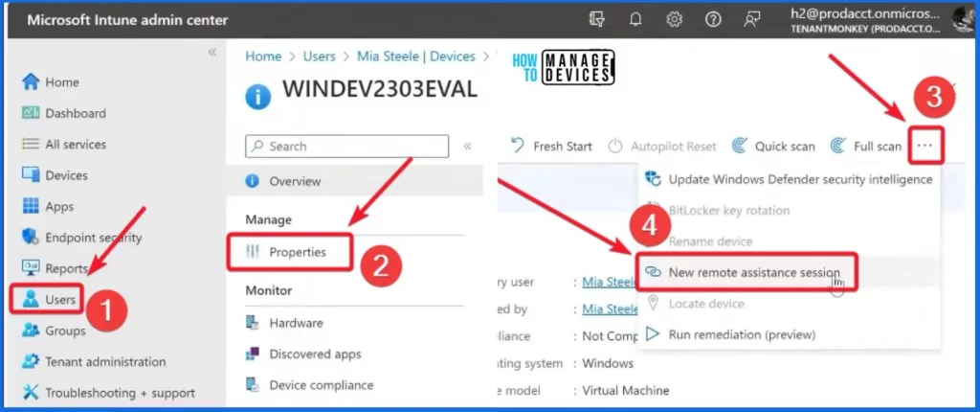The height and width of the screenshot is (412, 980).
Task: Click the WINDEV2303EVAL info icon
Action: coord(258,98)
